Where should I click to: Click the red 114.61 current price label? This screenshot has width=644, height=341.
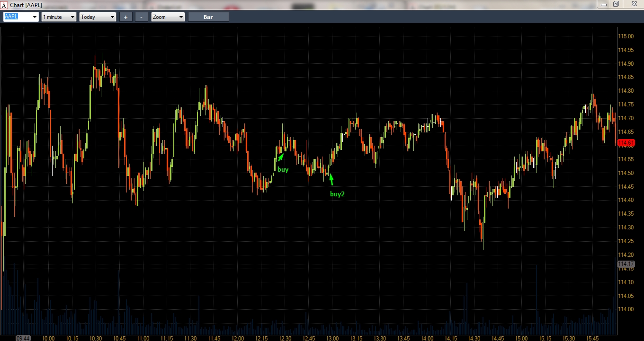pos(625,143)
